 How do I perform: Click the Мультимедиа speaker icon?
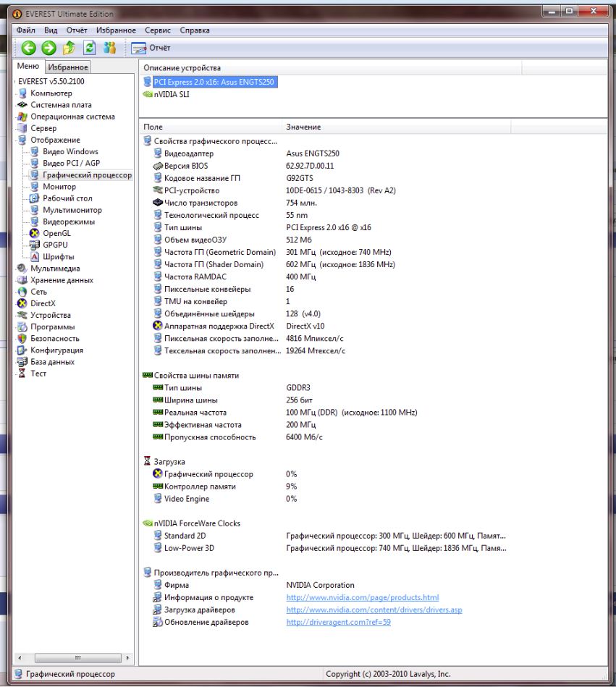(x=22, y=268)
